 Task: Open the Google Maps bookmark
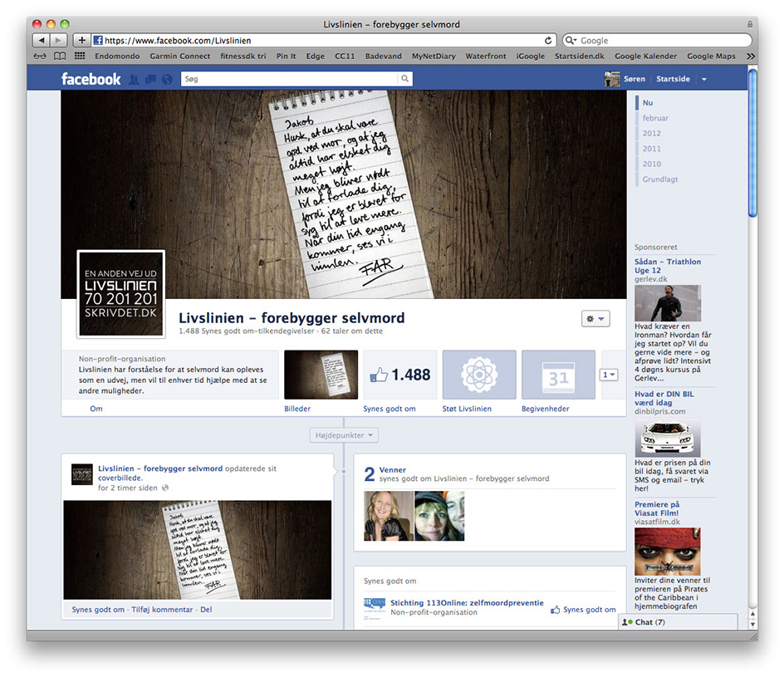[711, 56]
